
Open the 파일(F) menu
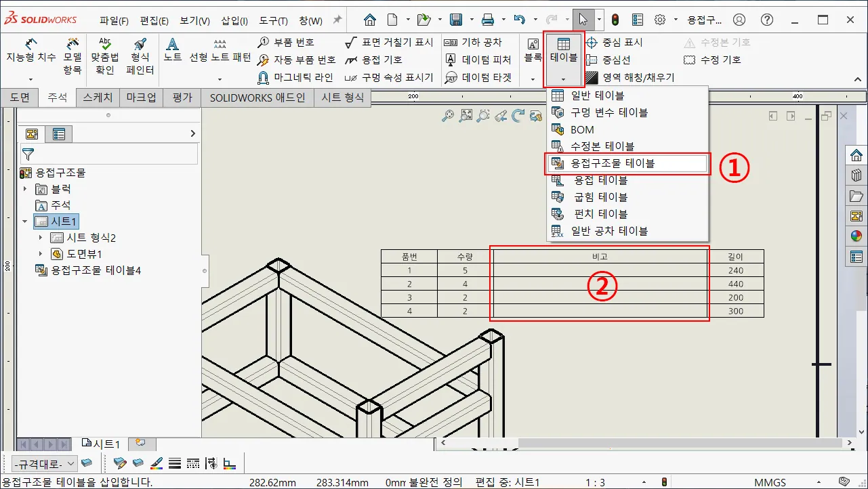point(114,20)
